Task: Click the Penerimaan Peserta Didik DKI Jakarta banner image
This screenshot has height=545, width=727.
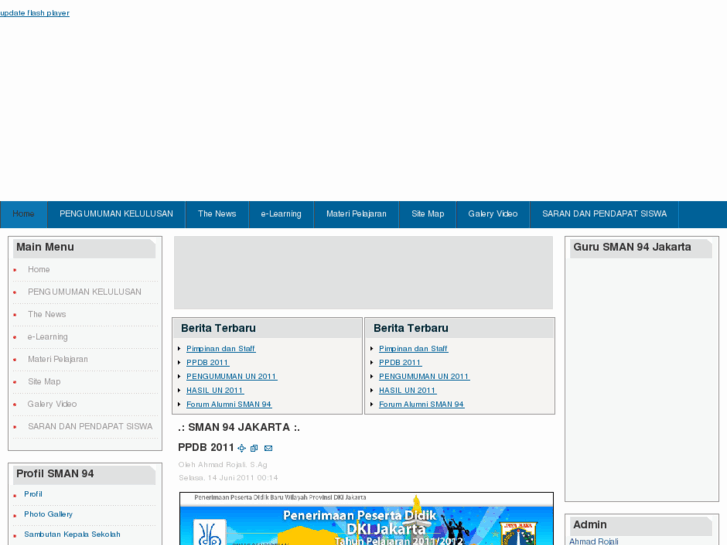Action: tap(366, 519)
